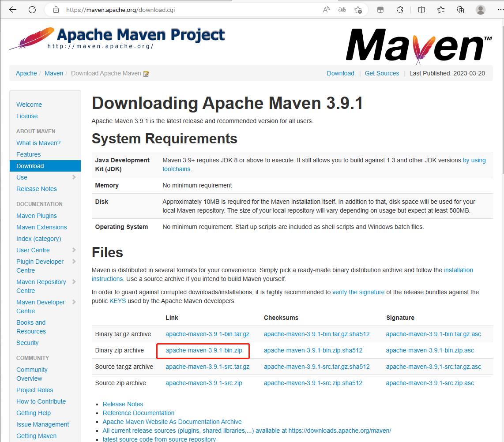The height and width of the screenshot is (442, 504).
Task: Open apache-maven-3.9.1-bin.tar.gz.sha512 checksum
Action: pyautogui.click(x=316, y=334)
